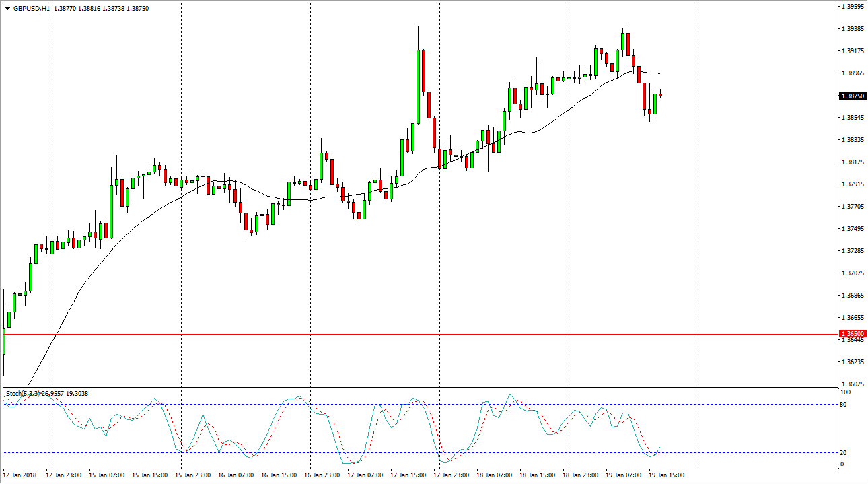
Task: Select the red horizontal line at 1.36500
Action: click(404, 334)
